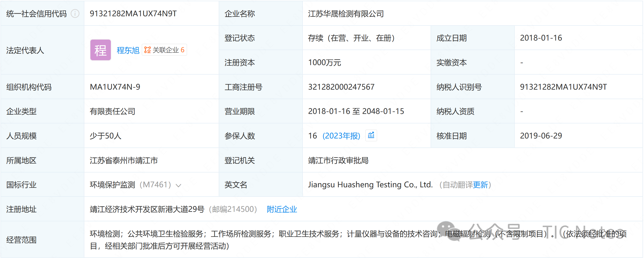Screen dimensions: 644x258
Task: Select business registration number 321282000247567
Action: pos(341,87)
